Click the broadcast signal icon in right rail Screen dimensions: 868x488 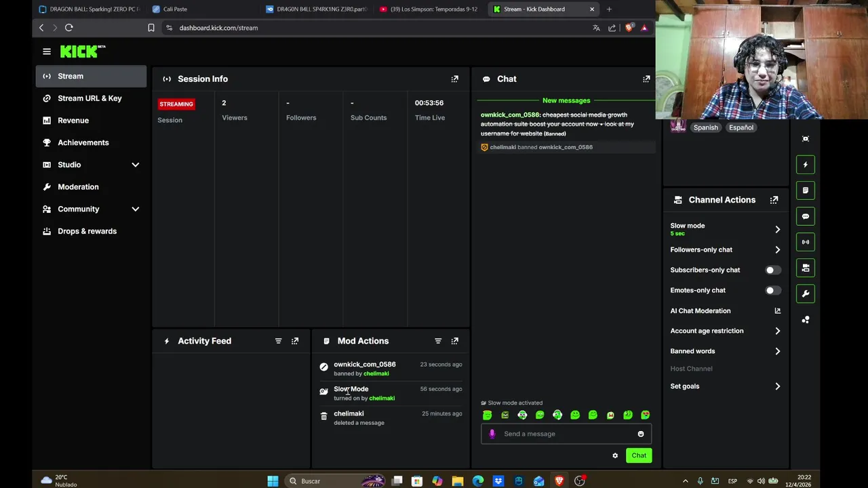click(806, 242)
